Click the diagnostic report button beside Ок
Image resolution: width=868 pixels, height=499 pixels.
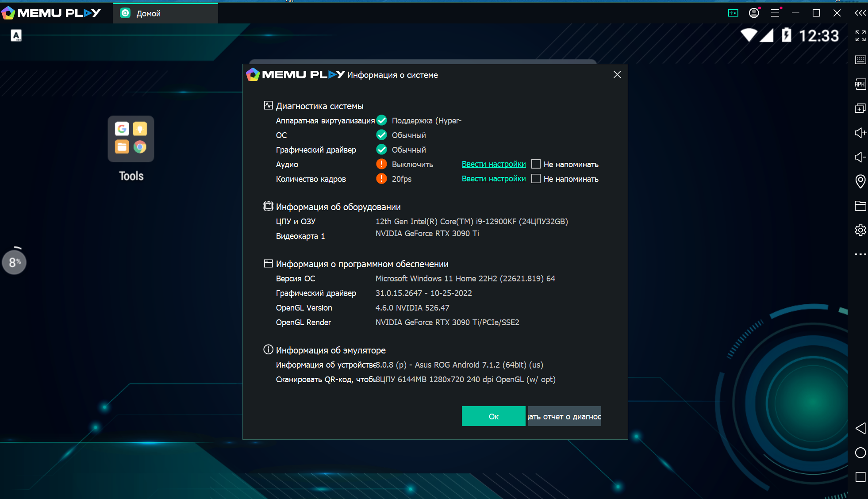(x=565, y=416)
